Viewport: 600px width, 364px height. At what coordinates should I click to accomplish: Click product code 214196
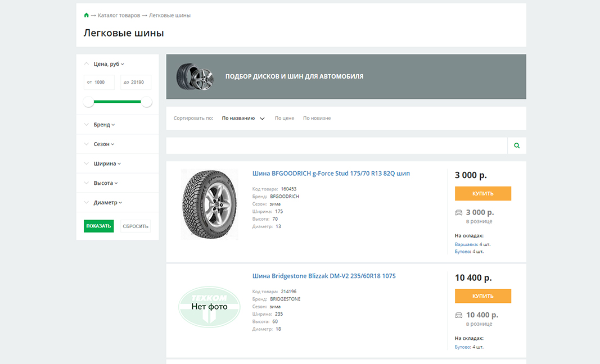[288, 292]
